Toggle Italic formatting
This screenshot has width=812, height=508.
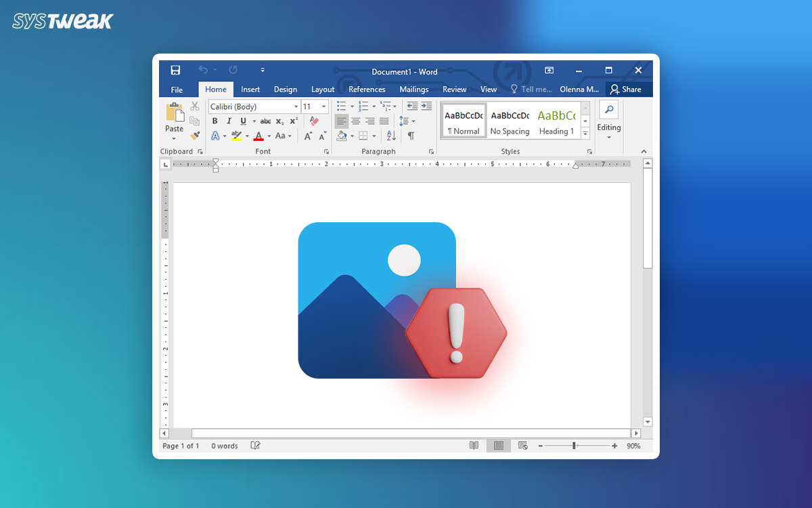click(229, 121)
